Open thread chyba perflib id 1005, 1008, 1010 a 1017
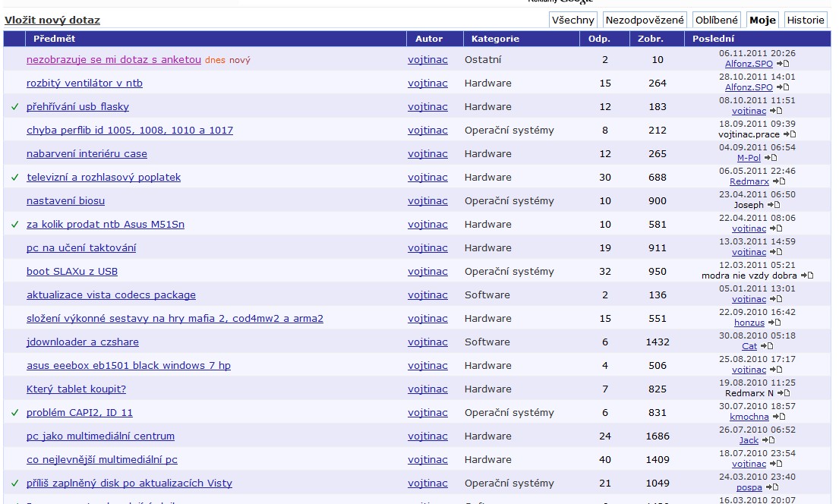 [130, 131]
